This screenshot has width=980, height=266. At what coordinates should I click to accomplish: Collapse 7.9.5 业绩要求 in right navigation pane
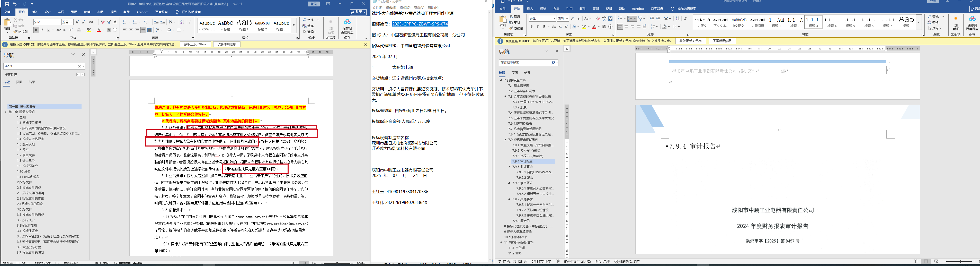point(509,167)
